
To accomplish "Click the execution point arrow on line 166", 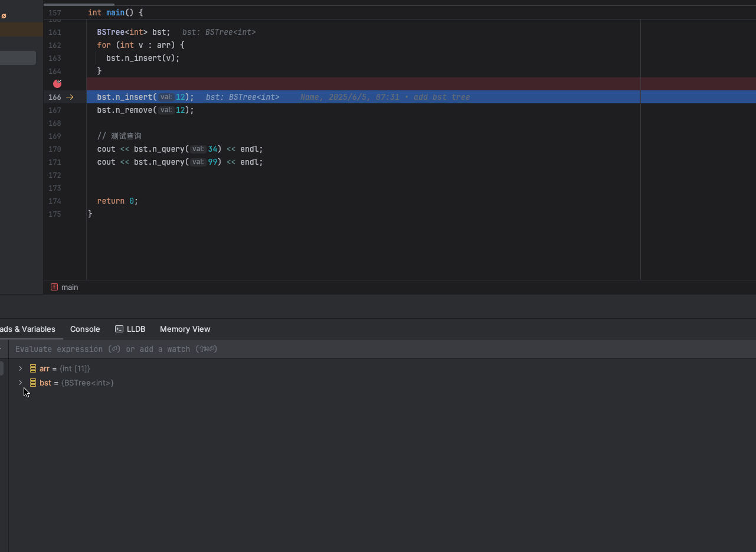I will pyautogui.click(x=70, y=97).
